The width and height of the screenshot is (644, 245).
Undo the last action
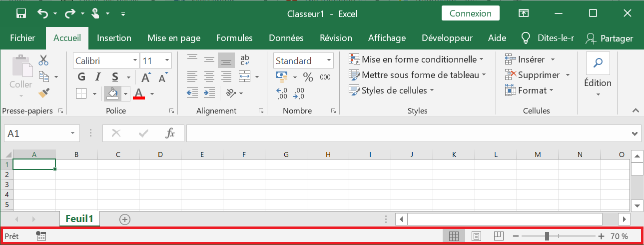pyautogui.click(x=43, y=13)
